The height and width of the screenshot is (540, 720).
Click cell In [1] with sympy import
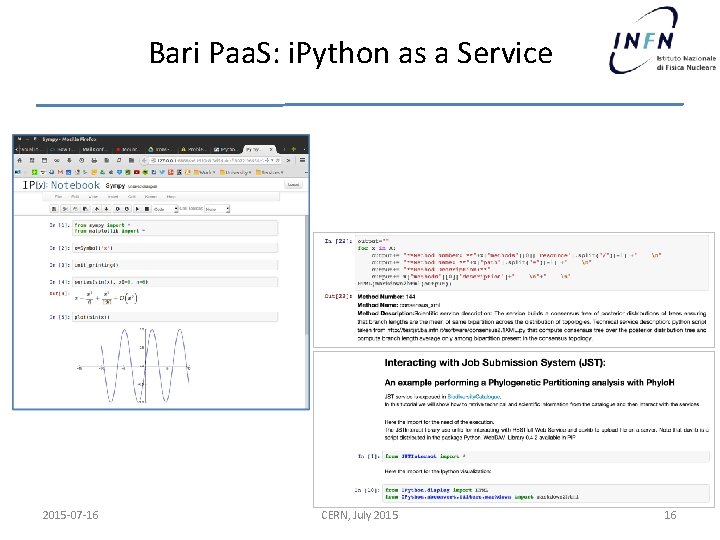pos(175,228)
